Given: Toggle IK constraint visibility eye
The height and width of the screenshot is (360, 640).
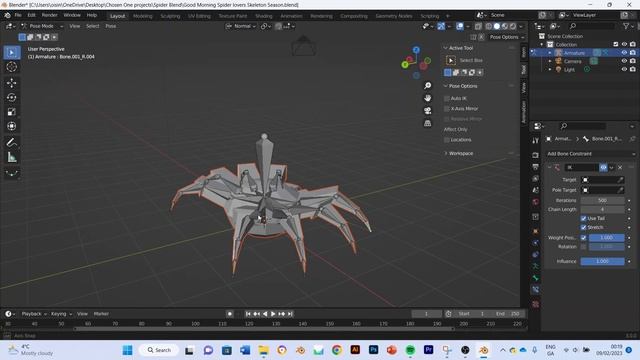Looking at the screenshot, I should [x=603, y=167].
